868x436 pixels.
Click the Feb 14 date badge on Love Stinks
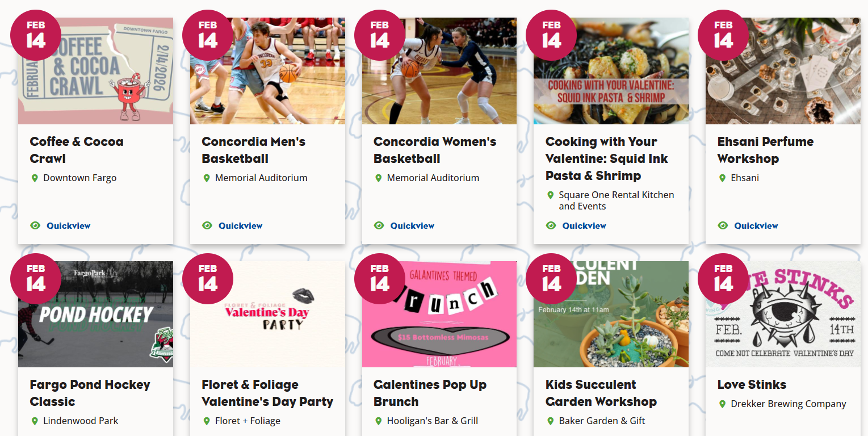pyautogui.click(x=723, y=279)
